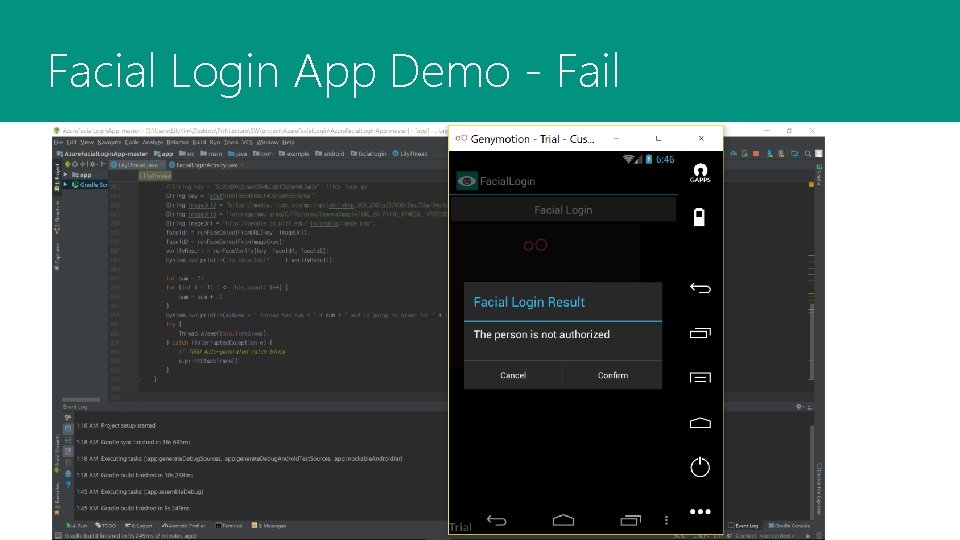Switch to FacialLoginActivity.java editor tab
The width and height of the screenshot is (960, 540).
tap(206, 165)
